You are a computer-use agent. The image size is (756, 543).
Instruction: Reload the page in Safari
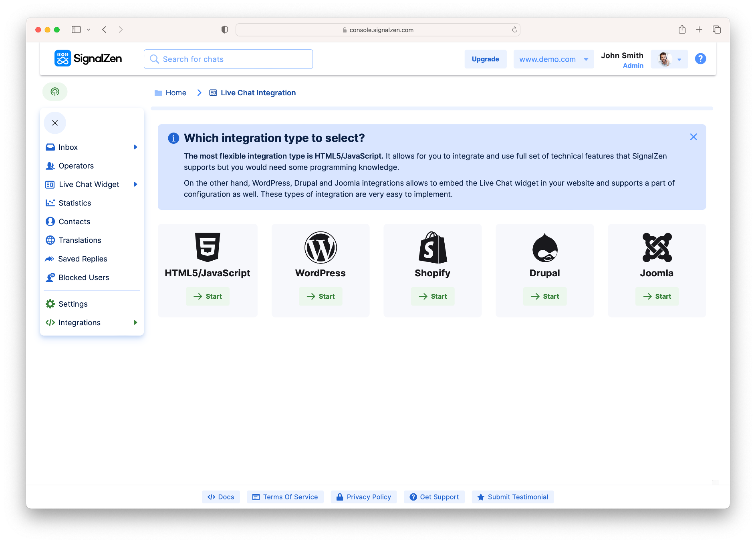click(x=514, y=30)
